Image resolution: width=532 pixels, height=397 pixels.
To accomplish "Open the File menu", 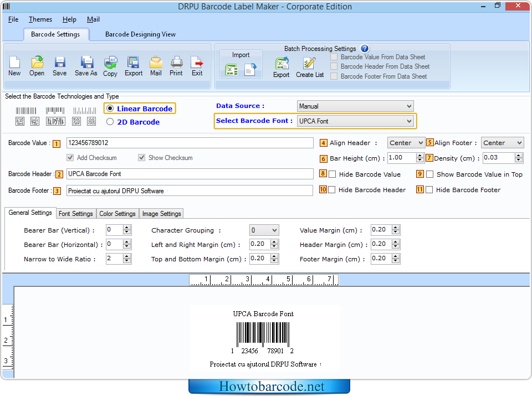I will point(13,19).
